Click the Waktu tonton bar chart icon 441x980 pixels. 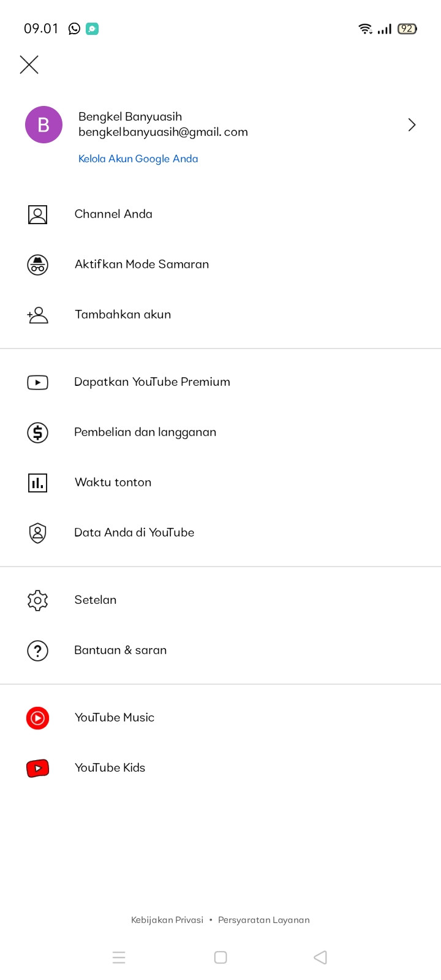[37, 483]
